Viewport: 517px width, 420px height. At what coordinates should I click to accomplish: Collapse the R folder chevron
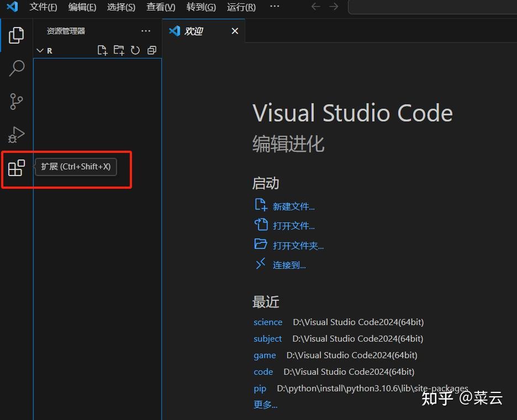click(x=40, y=50)
